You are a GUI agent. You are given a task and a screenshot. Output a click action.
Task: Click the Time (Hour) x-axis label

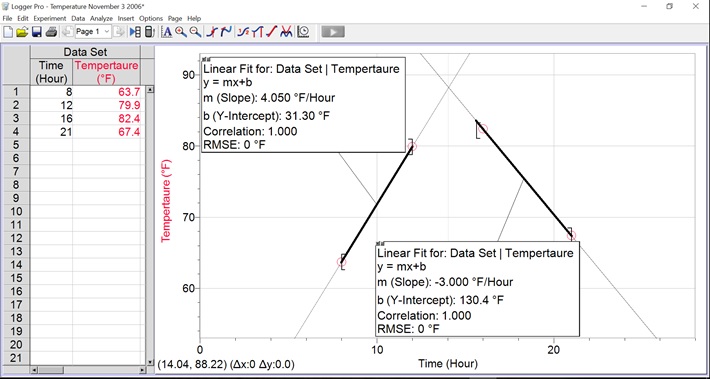[x=447, y=363]
